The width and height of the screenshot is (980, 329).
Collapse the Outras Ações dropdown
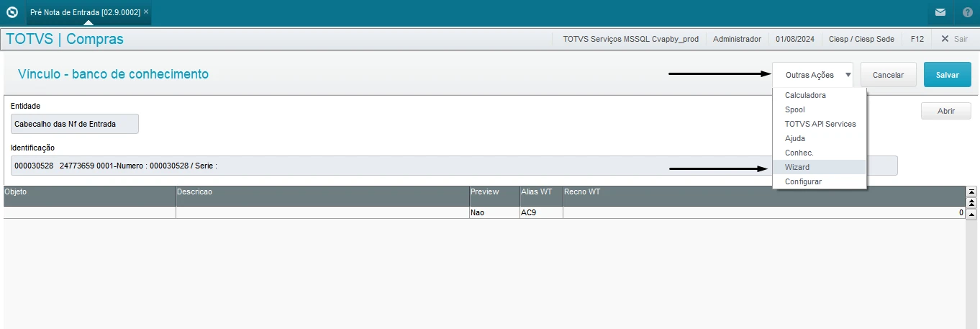point(813,75)
